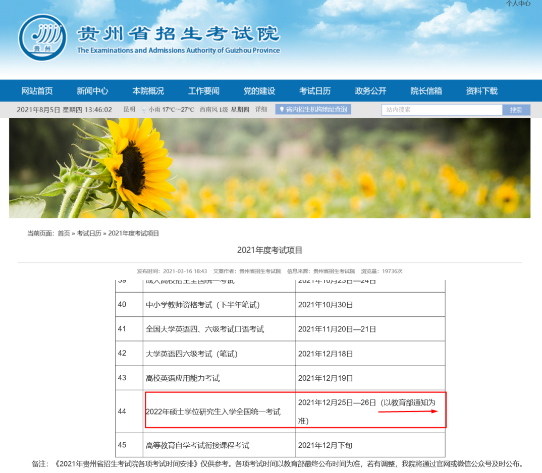Click row 43 高校英语应用能力考试
The image size is (542, 473).
(x=219, y=378)
